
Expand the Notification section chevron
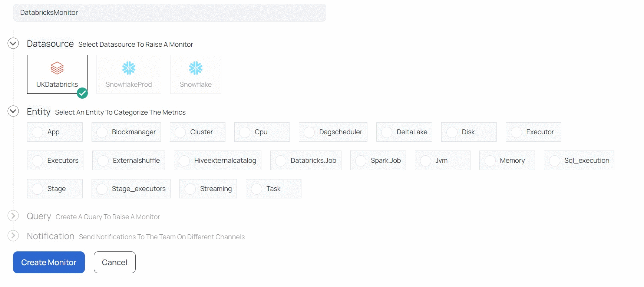point(13,235)
